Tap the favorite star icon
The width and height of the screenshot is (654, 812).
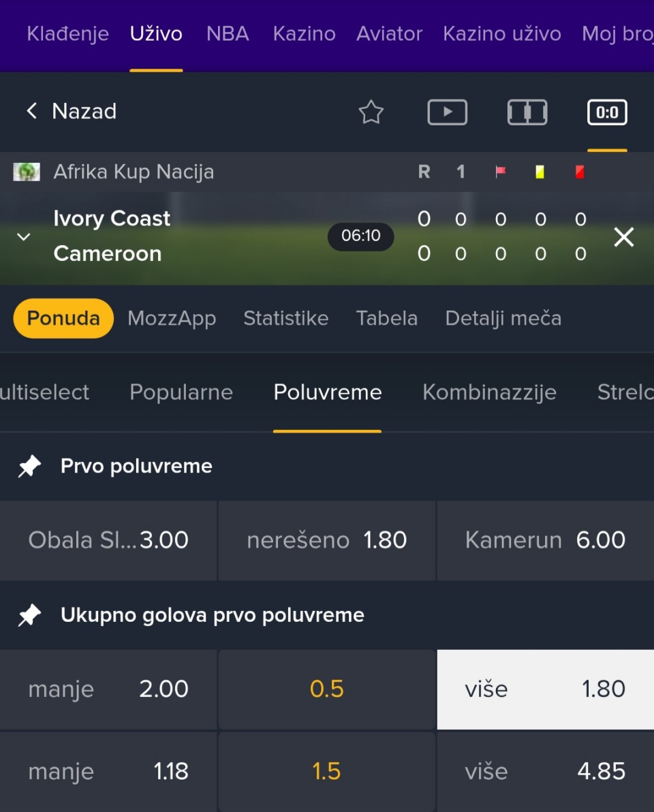pos(371,112)
